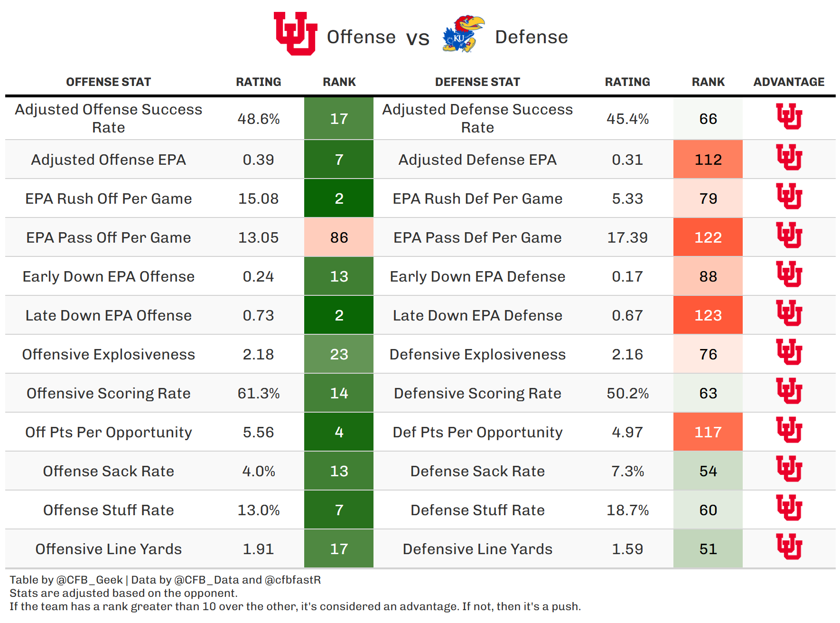
Task: Click the red rank 117 cell
Action: [708, 432]
